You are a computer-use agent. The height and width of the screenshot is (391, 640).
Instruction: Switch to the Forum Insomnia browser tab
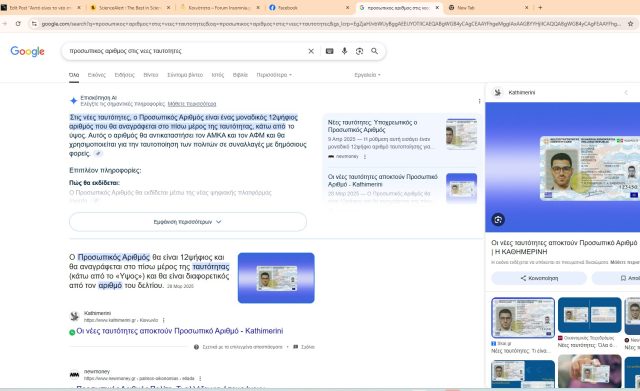[220, 7]
